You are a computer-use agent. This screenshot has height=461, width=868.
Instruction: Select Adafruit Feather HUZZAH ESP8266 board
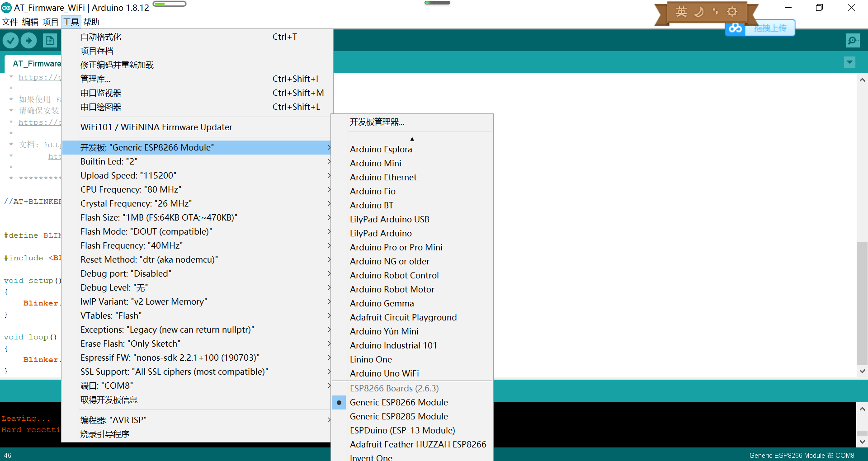[418, 444]
